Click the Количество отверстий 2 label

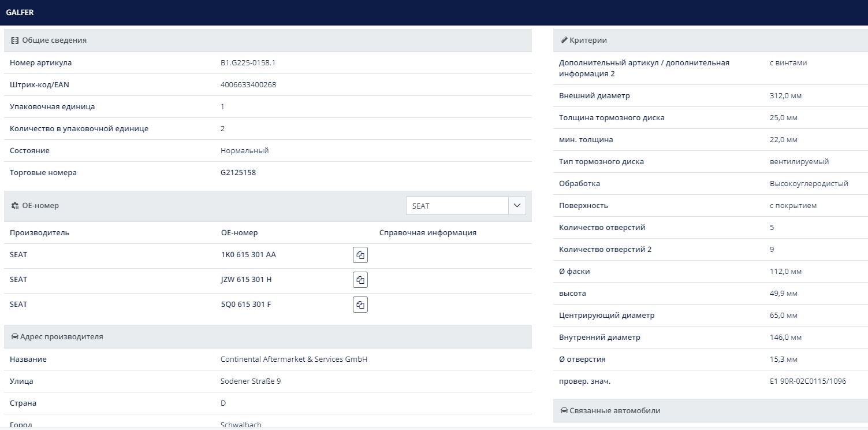point(605,249)
